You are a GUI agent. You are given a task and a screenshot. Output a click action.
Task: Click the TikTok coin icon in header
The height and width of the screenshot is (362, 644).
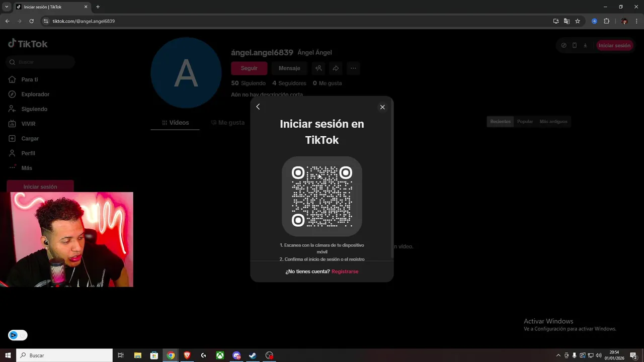tap(563, 45)
